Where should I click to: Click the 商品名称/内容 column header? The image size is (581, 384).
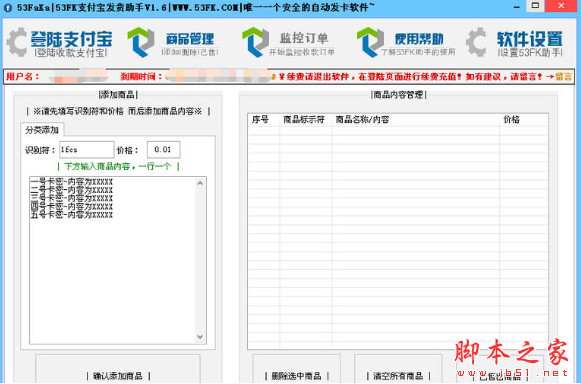coord(415,120)
